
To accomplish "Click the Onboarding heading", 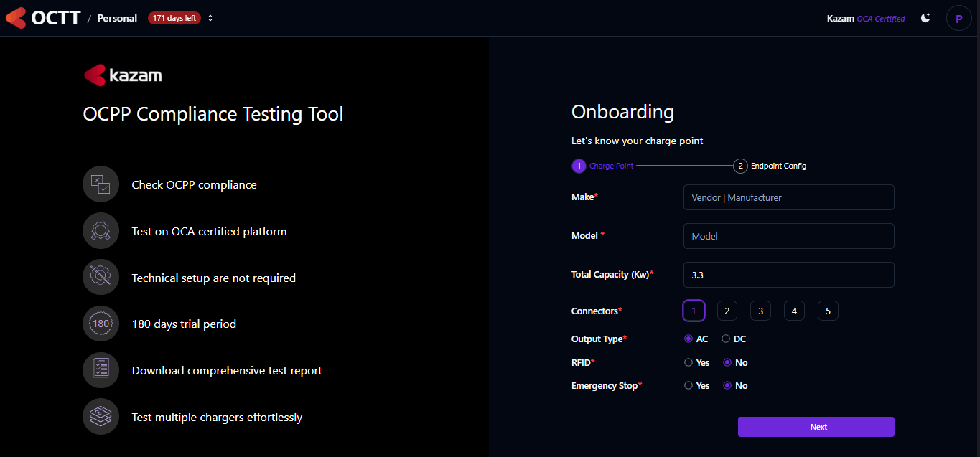I will tap(622, 112).
